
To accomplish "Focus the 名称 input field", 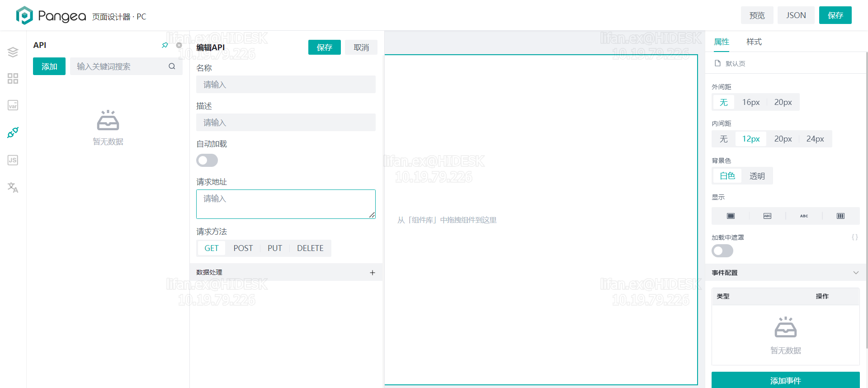I will [x=286, y=85].
